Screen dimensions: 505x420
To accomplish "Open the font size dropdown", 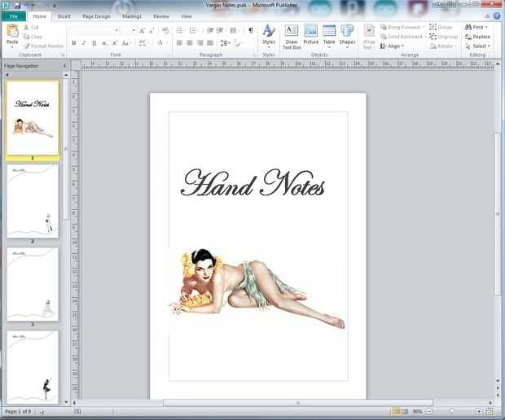I will pyautogui.click(x=134, y=30).
